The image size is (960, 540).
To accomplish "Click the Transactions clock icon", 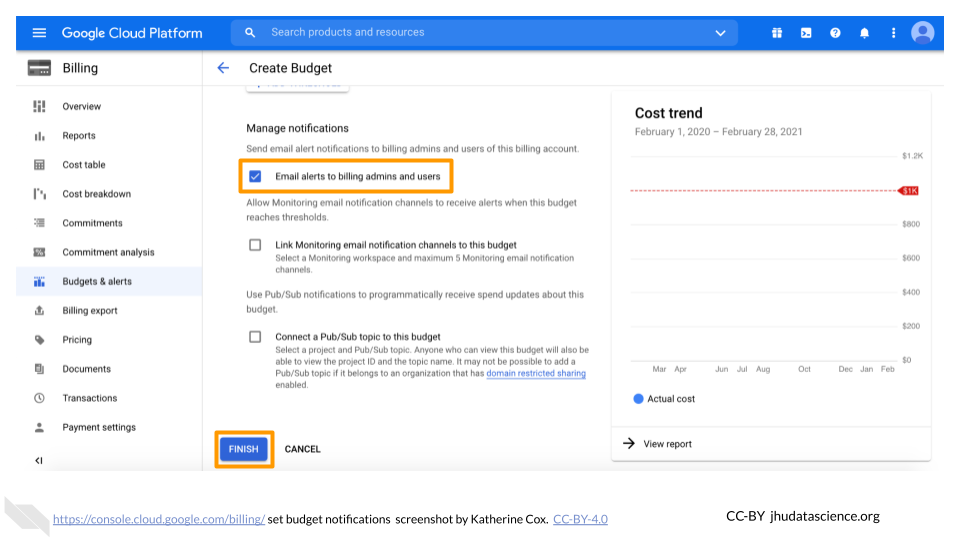I will tap(39, 398).
